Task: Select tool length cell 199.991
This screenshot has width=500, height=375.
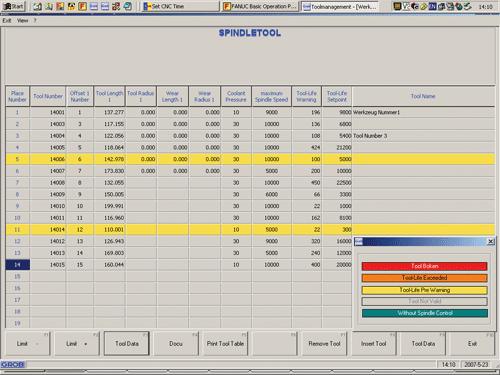Action: point(109,206)
